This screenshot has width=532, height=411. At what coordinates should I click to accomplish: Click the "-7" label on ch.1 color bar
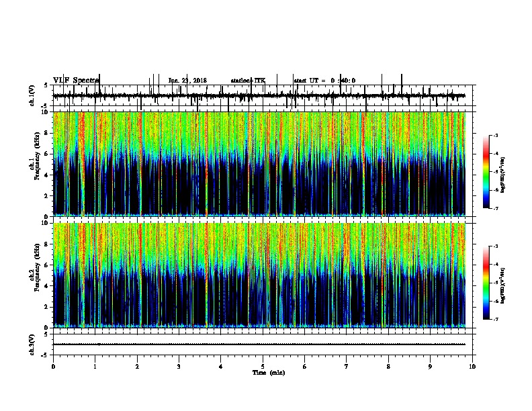pos(496,208)
